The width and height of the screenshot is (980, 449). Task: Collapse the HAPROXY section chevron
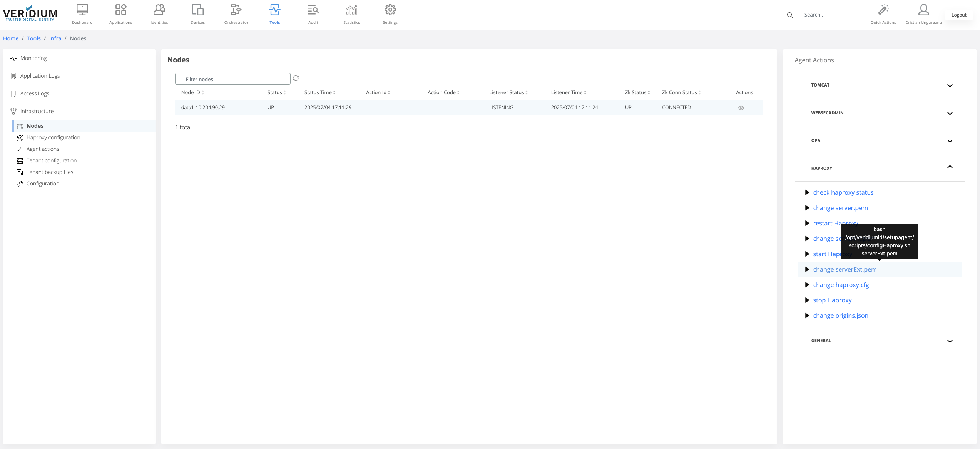(x=950, y=167)
